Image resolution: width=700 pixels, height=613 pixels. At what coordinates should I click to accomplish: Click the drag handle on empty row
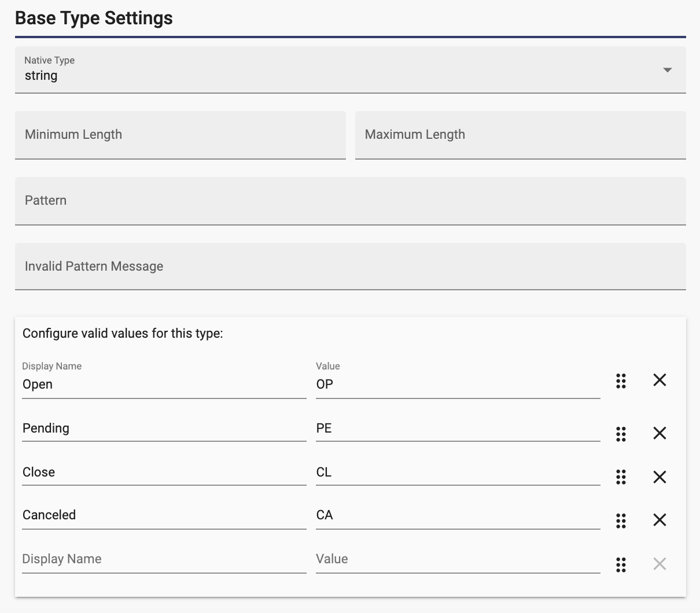[621, 565]
